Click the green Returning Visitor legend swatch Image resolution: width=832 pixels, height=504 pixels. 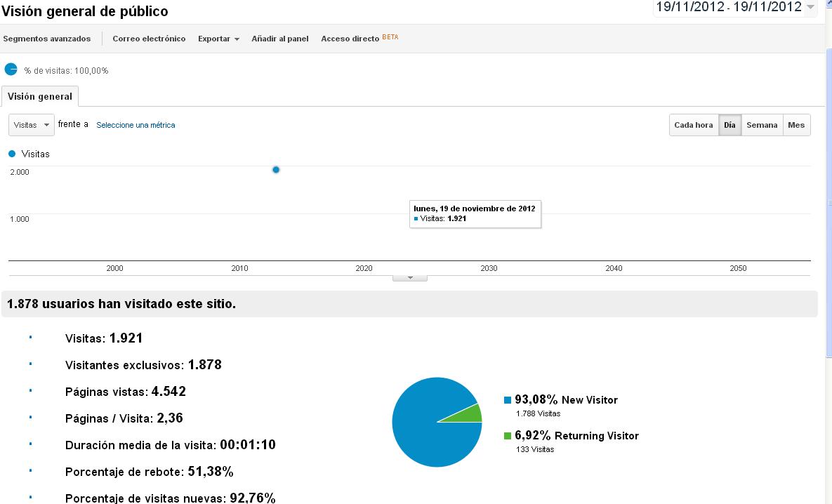coord(508,436)
